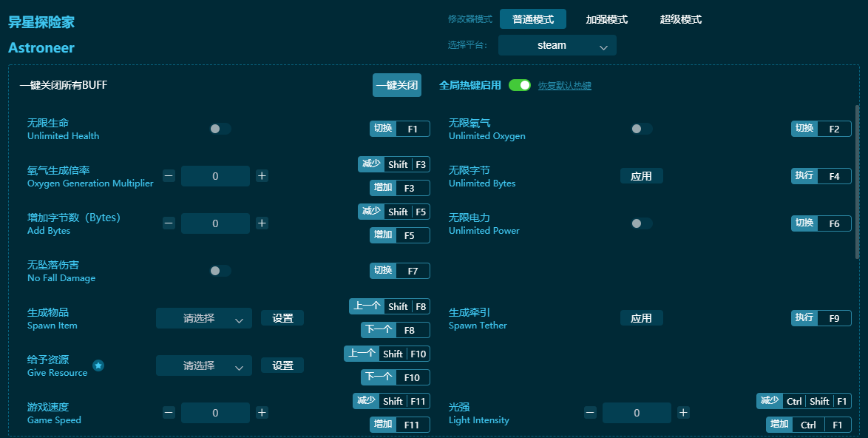This screenshot has height=438, width=868.
Task: Open the Spawn Item 请选择 dropdown
Action: pos(204,317)
